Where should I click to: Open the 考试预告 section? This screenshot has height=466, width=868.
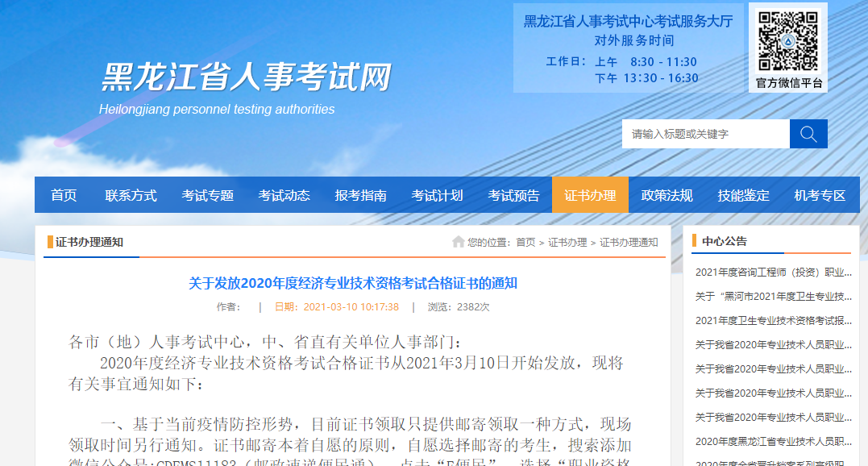point(513,194)
